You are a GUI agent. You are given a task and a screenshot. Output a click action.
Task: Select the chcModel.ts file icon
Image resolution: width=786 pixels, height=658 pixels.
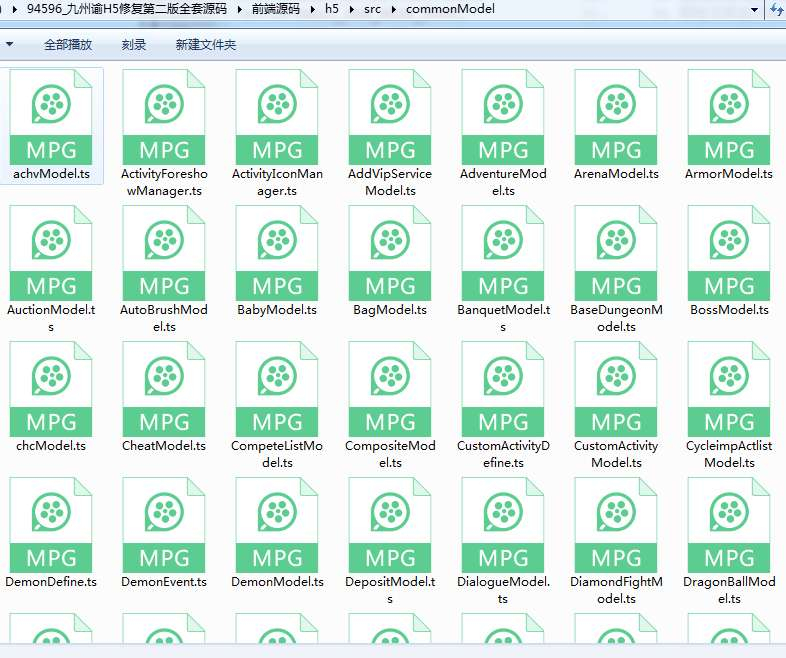tap(51, 389)
